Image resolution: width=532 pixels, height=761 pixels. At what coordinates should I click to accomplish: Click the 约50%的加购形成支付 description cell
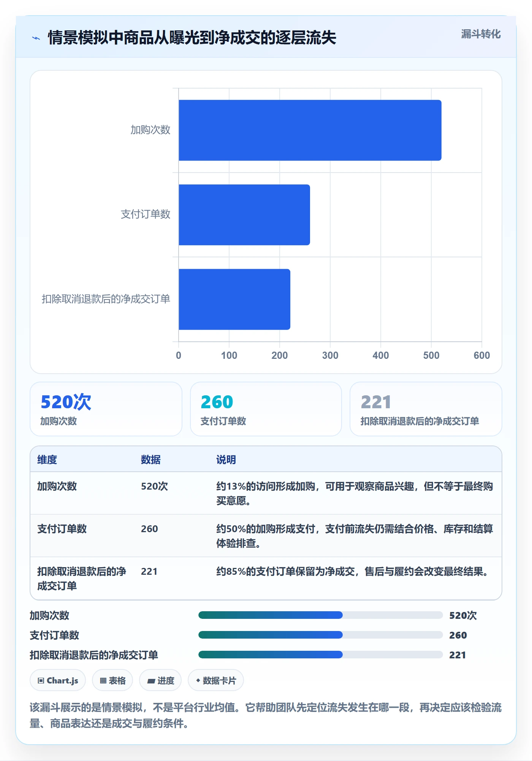point(355,536)
